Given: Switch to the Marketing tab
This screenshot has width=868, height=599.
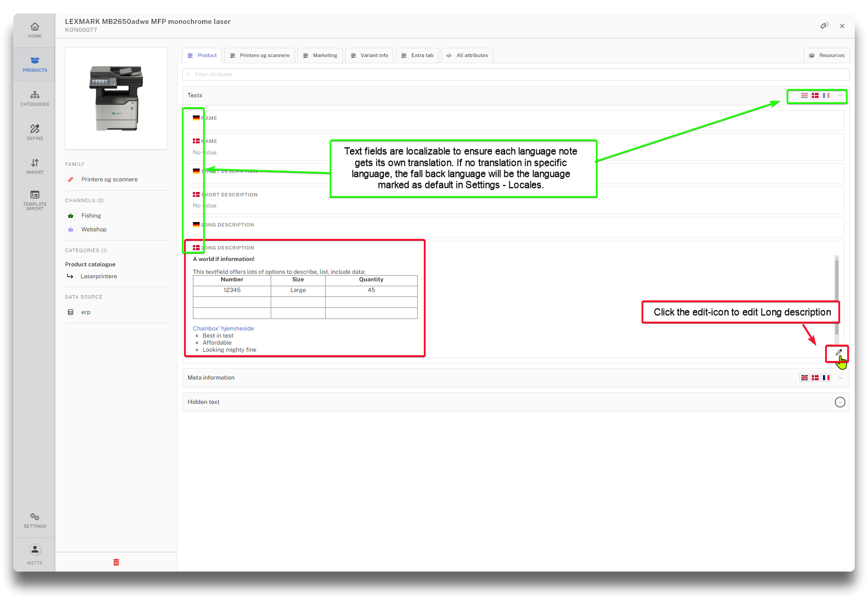Looking at the screenshot, I should 320,55.
